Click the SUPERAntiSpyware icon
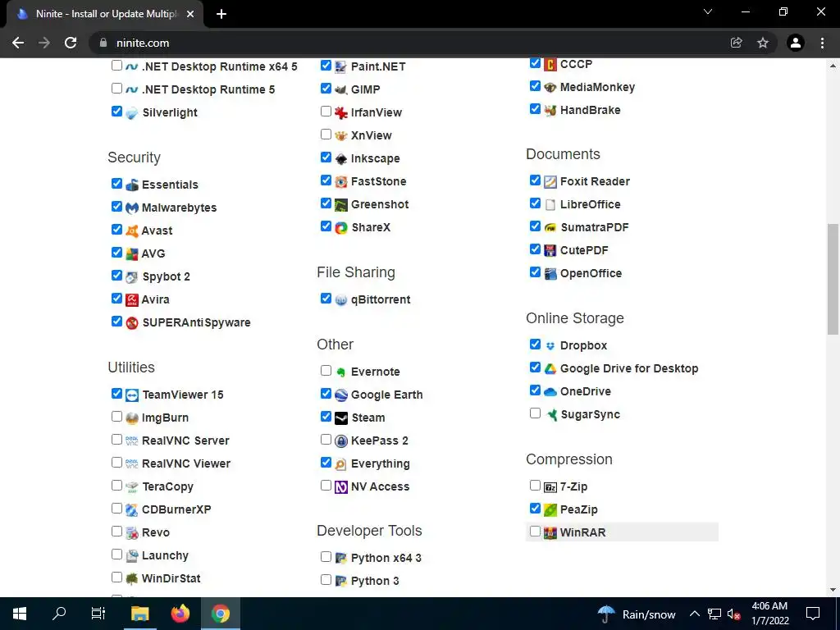The height and width of the screenshot is (630, 840). 132,323
